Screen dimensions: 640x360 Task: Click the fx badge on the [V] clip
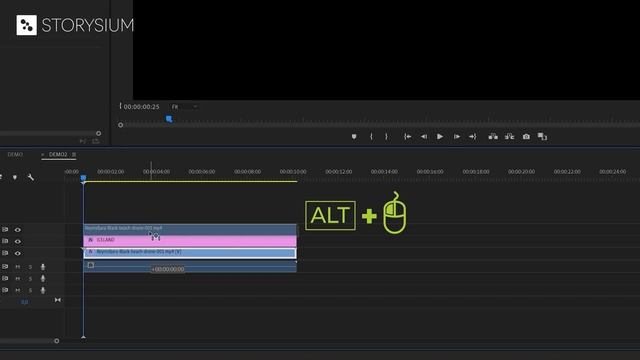[91, 252]
